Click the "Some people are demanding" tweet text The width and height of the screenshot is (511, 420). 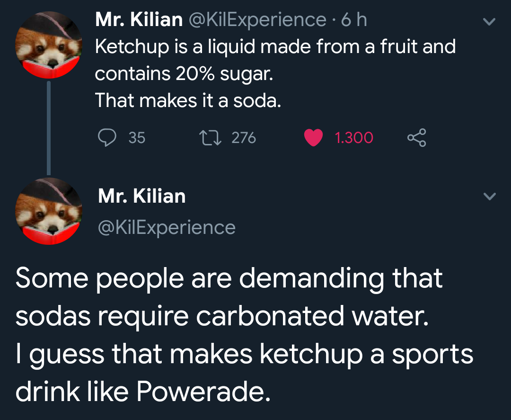point(229,278)
